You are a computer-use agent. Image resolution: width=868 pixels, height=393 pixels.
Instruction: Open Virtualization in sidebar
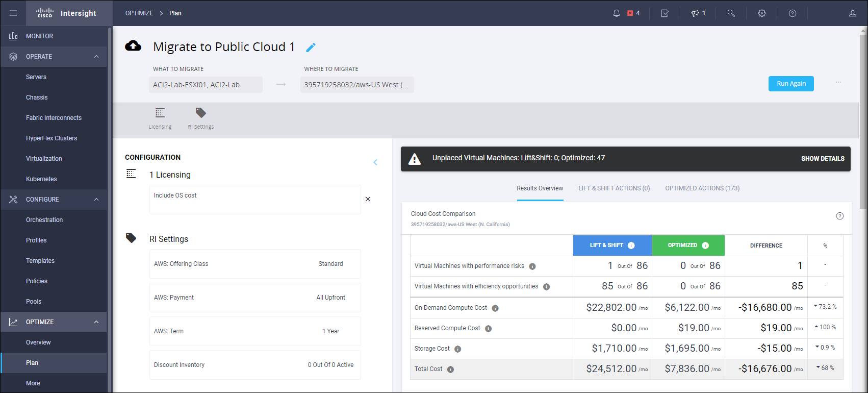(54, 159)
